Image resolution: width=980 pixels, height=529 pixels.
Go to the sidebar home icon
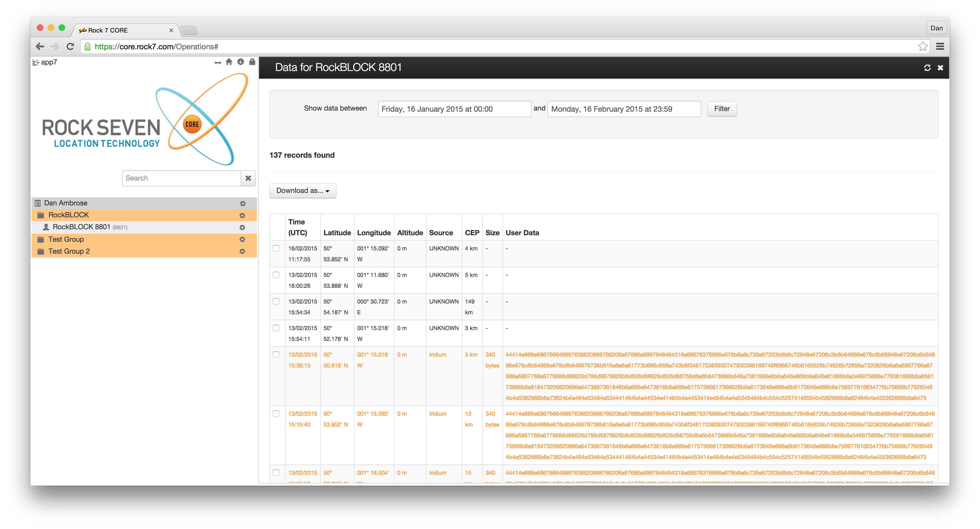coord(229,62)
